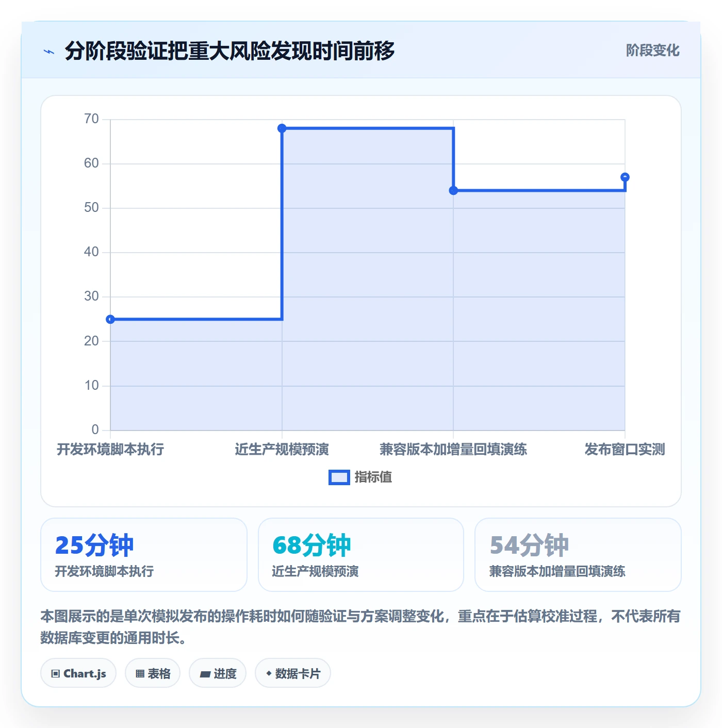Open the 54分钟 stat card
This screenshot has width=722, height=728.
point(578,555)
